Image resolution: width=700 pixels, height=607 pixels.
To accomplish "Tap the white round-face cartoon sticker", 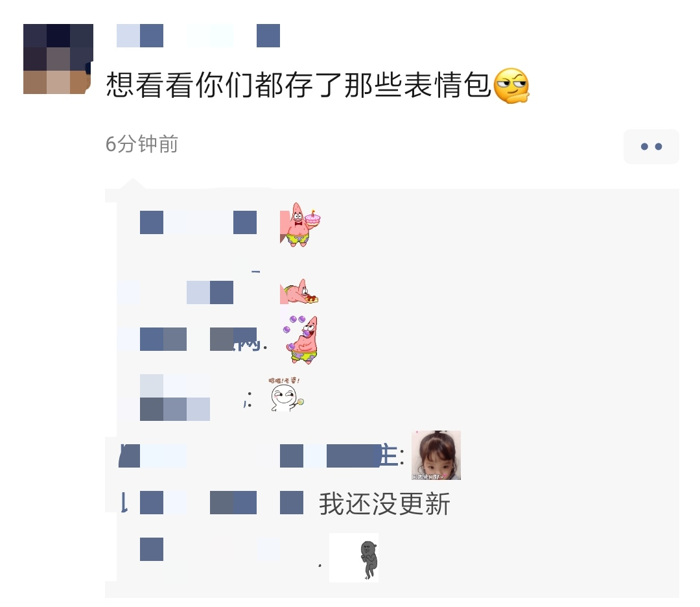I will [x=286, y=394].
